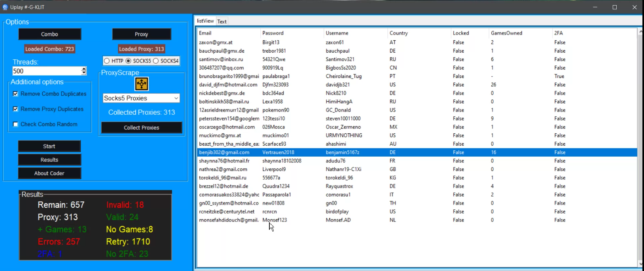The image size is (644, 271).
Task: Click the Proxy button
Action: point(141,34)
